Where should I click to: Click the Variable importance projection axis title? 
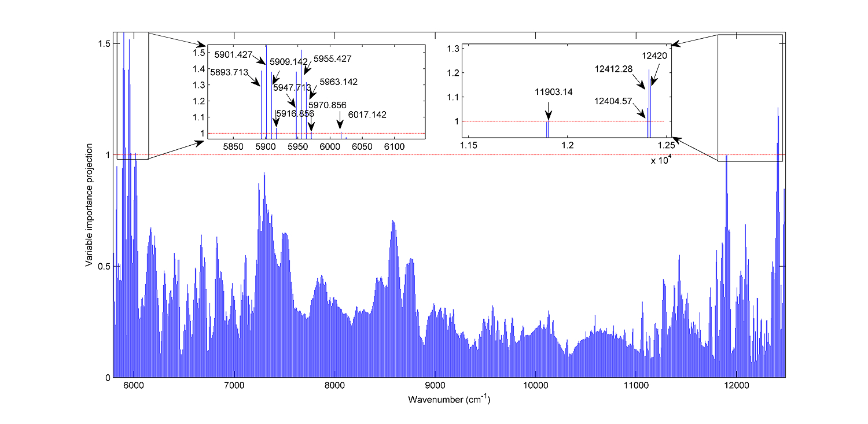click(89, 205)
